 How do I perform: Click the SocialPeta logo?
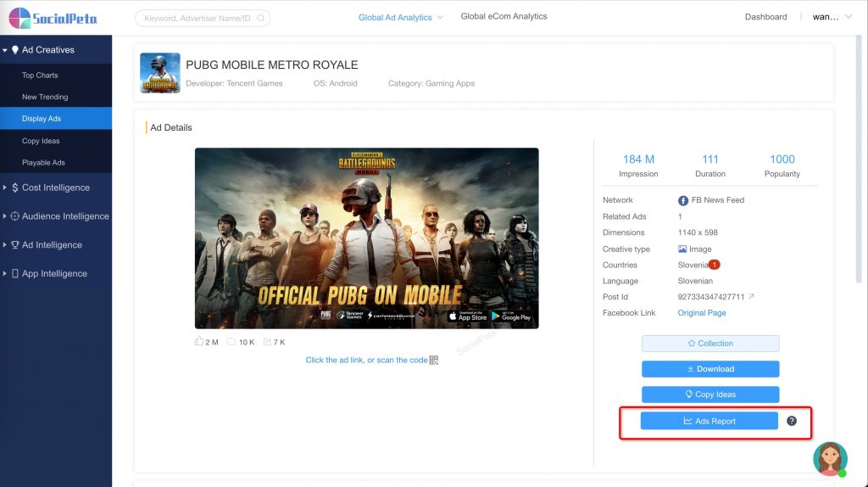(53, 18)
